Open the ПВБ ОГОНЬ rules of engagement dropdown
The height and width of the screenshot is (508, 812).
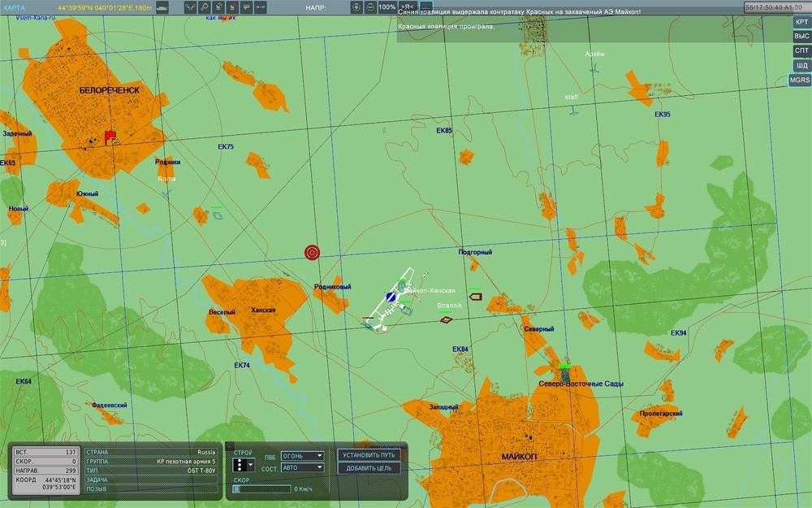pos(302,456)
